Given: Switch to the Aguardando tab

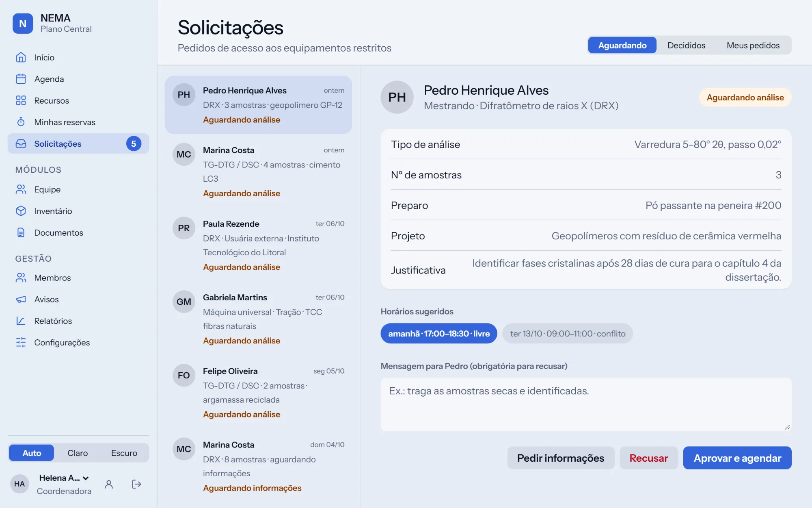Looking at the screenshot, I should point(622,45).
